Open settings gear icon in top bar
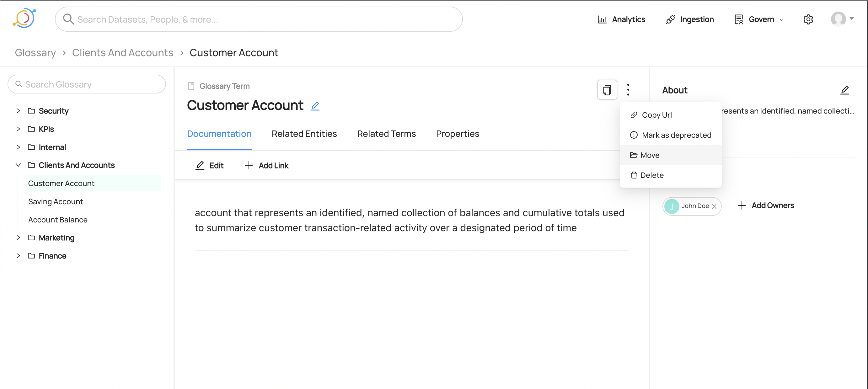Screen dimensions: 868x389 click(808, 19)
